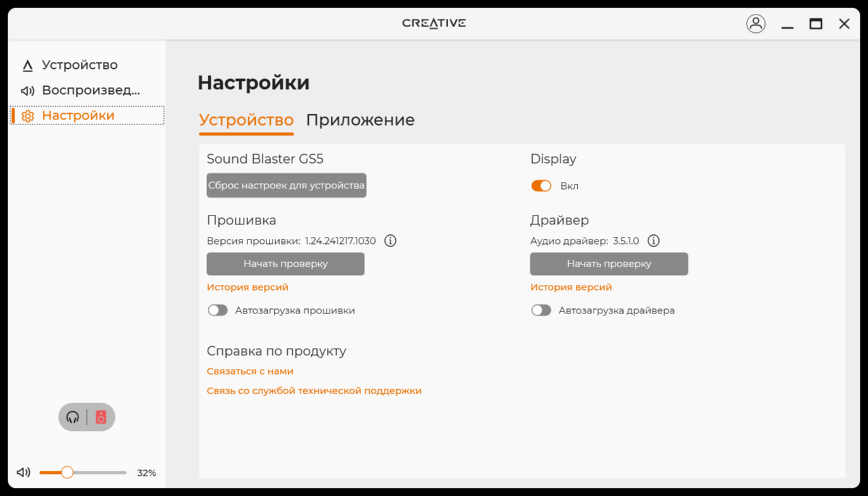Mute volume via speaker icon
868x496 pixels.
(23, 473)
